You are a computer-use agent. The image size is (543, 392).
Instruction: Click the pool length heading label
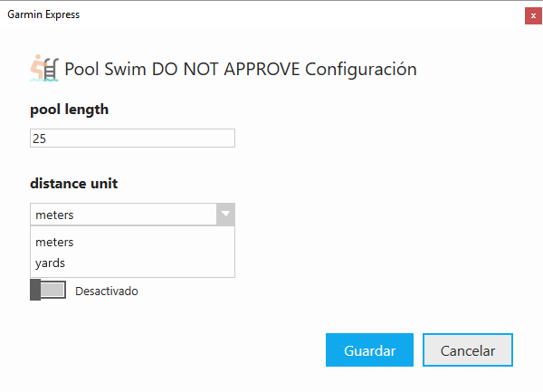pos(70,110)
